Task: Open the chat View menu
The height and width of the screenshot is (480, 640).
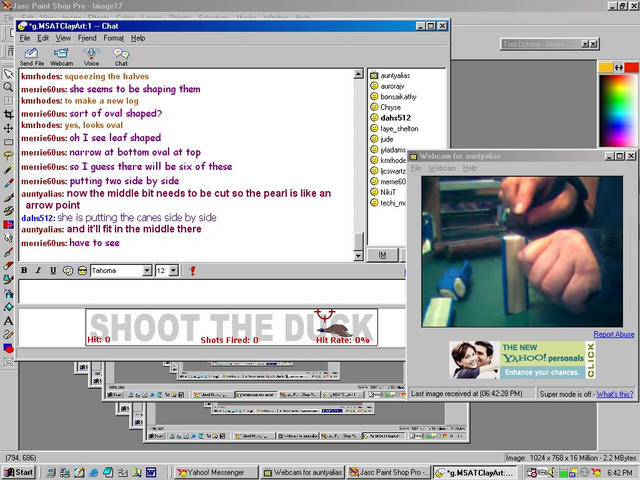Action: click(63, 38)
